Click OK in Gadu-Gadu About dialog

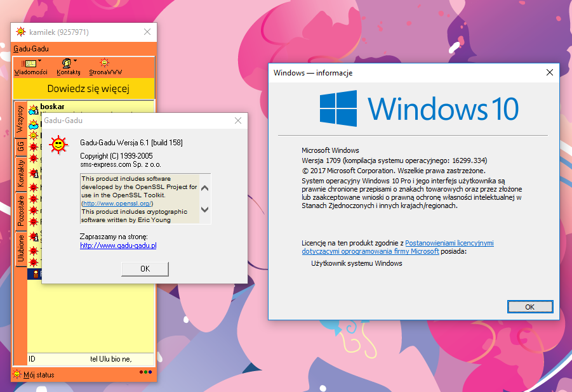tap(145, 269)
